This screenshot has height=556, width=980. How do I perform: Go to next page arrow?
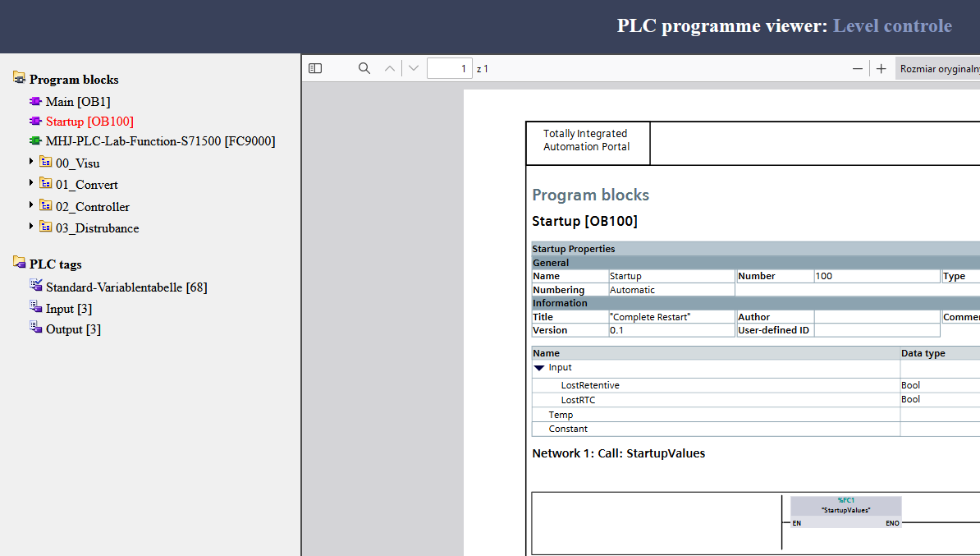(414, 68)
